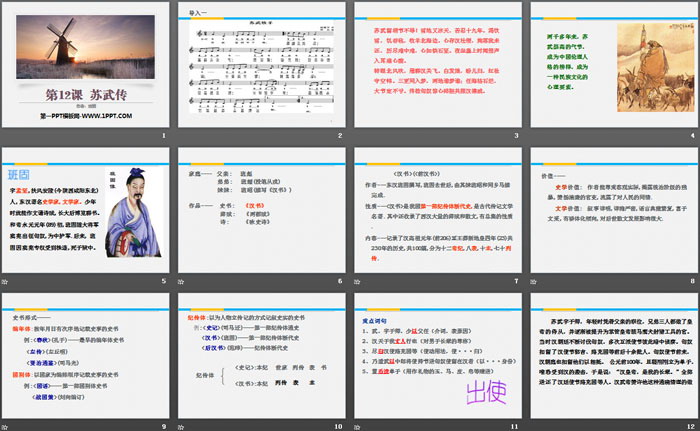
Task: Select slide 2 with the music score
Action: 262,65
